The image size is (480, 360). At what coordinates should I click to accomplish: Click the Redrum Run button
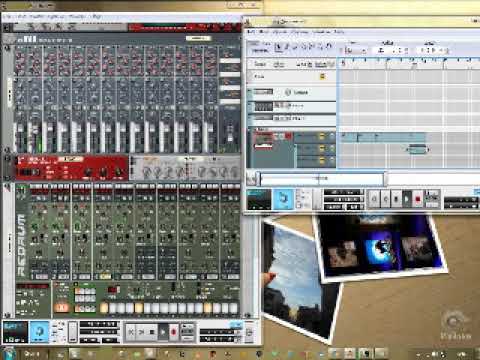(62, 308)
